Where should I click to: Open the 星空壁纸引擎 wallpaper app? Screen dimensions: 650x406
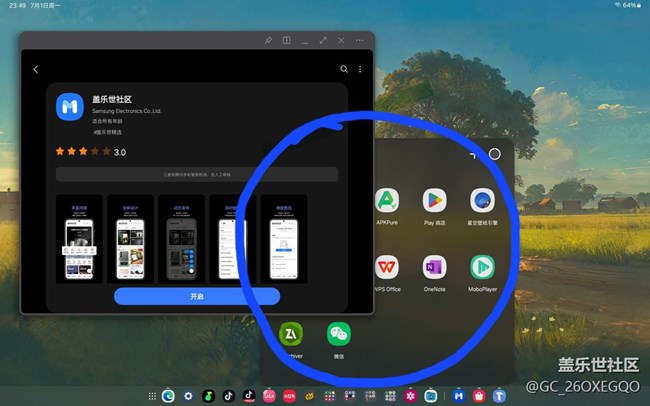pyautogui.click(x=482, y=200)
